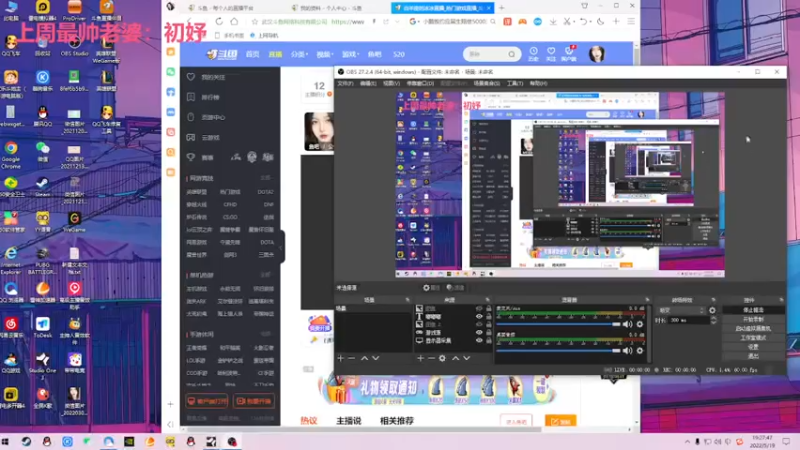Open PUBG Battlegrounds desktop shortcut
The image size is (800, 450).
coord(42,260)
